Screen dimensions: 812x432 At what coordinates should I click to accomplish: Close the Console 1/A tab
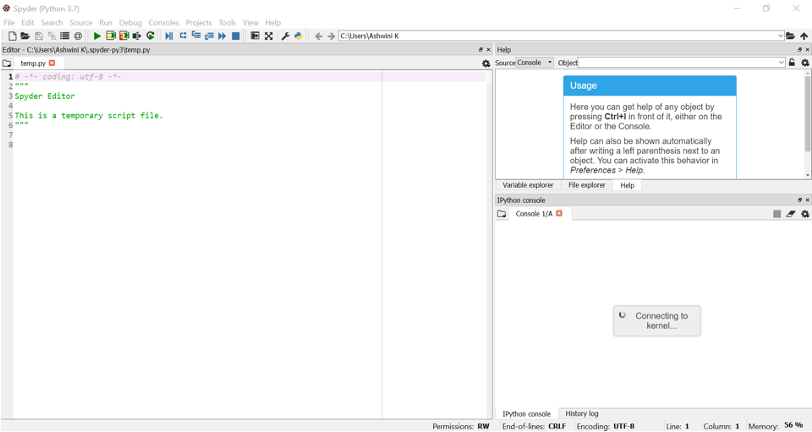click(x=559, y=213)
